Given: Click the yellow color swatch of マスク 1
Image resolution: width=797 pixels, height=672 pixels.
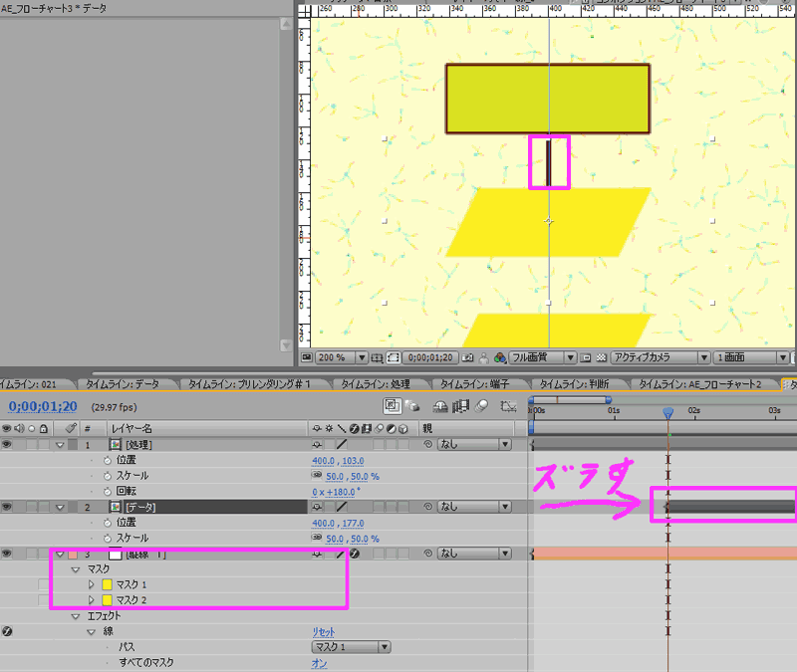Looking at the screenshot, I should point(105,584).
